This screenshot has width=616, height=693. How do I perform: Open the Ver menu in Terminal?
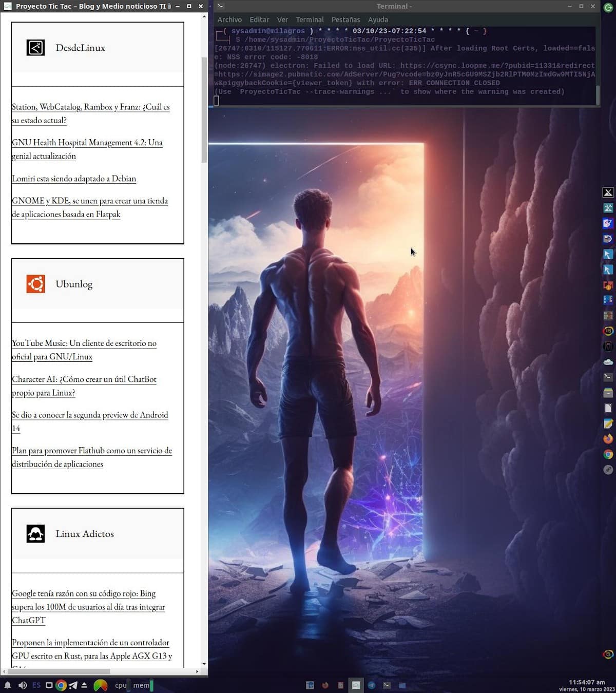click(282, 20)
